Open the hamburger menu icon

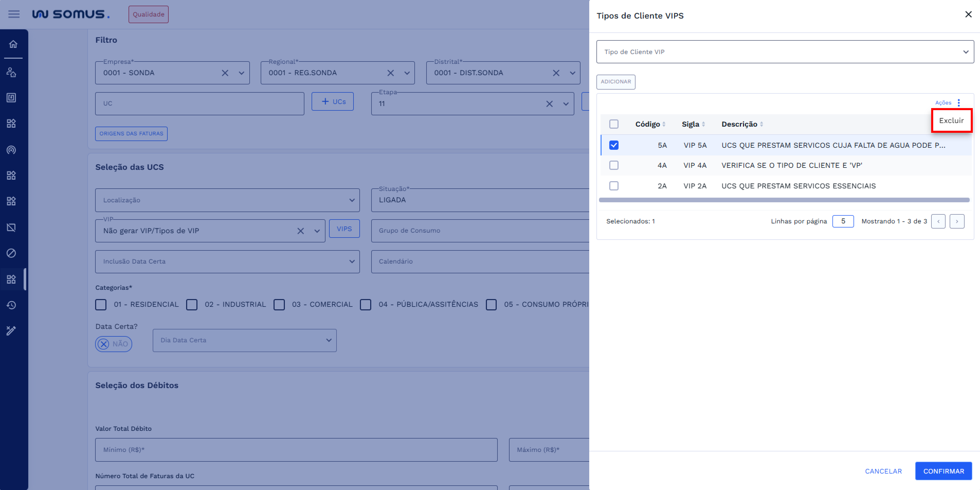[14, 14]
